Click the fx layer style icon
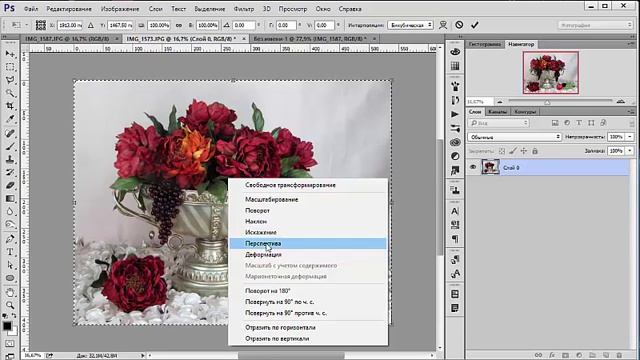 [552, 356]
